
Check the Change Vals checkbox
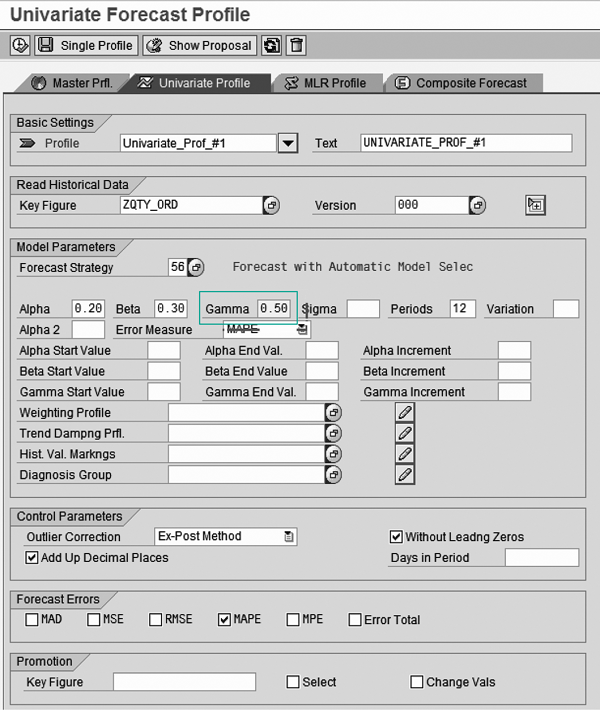coord(417,682)
